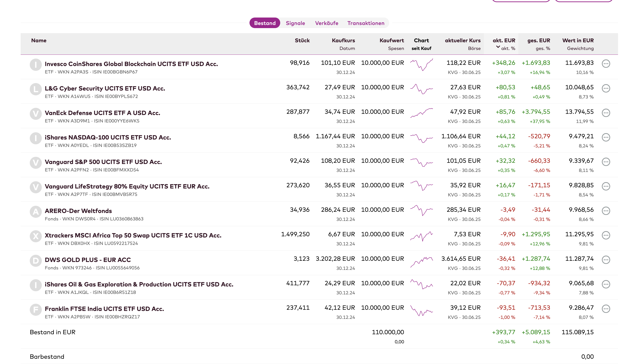Click options circle for Vanguard S&P 500 row

606,162
